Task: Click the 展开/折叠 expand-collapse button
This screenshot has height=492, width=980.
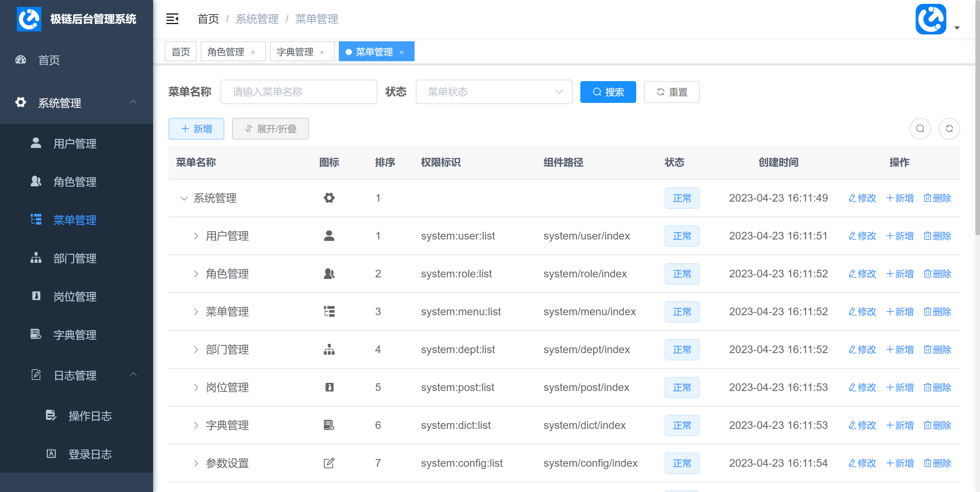Action: tap(270, 129)
